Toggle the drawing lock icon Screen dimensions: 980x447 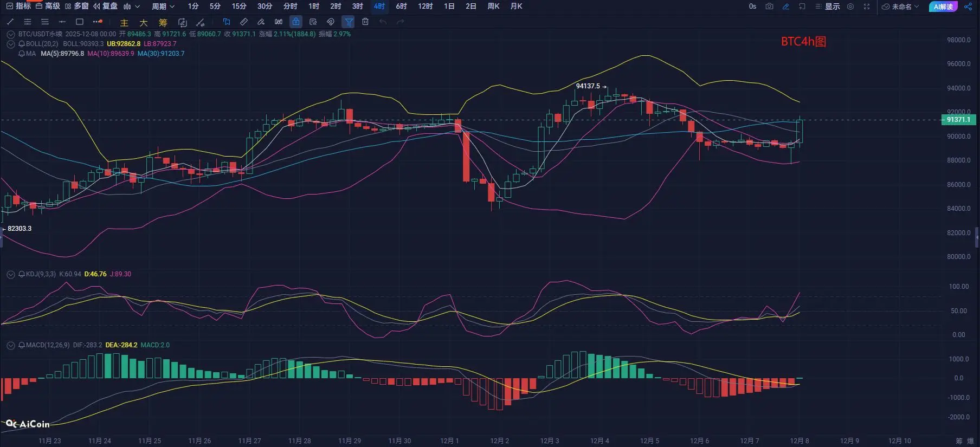tap(296, 22)
